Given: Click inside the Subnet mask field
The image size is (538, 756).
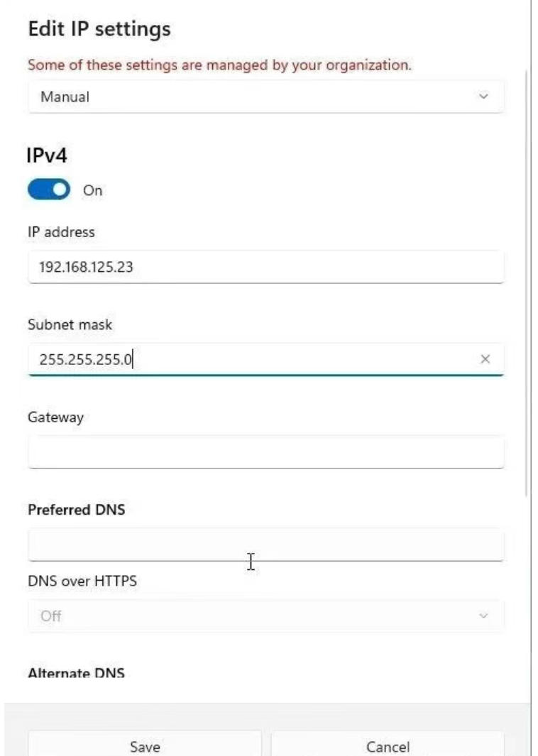Looking at the screenshot, I should pyautogui.click(x=256, y=359).
